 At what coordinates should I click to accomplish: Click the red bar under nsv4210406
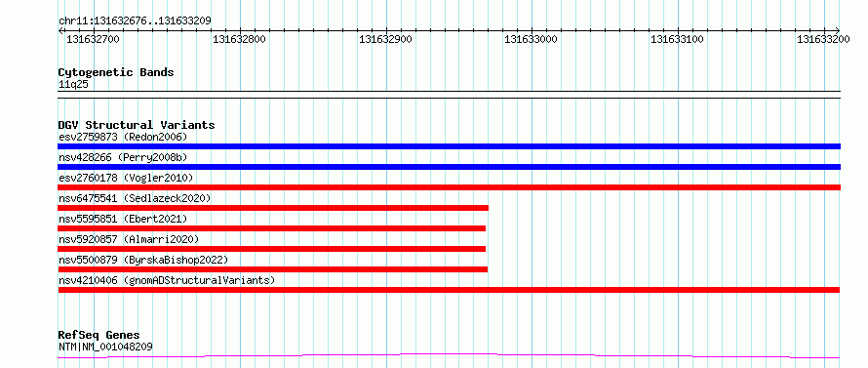click(449, 290)
